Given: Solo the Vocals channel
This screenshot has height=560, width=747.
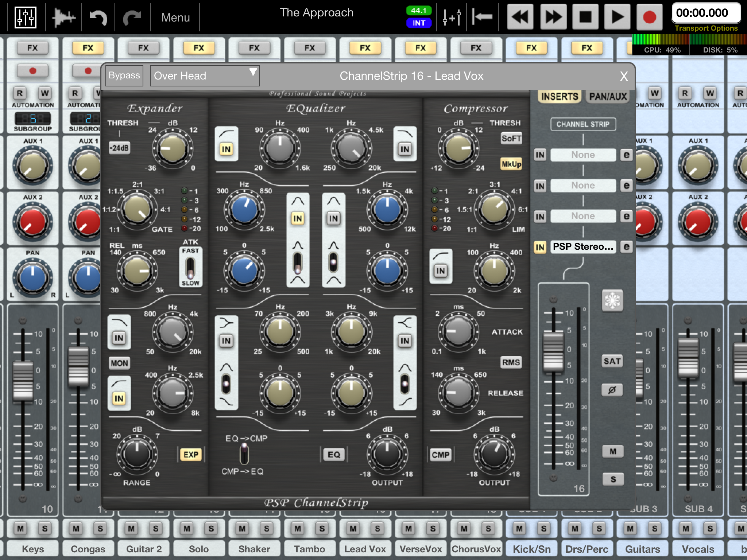Looking at the screenshot, I should (x=710, y=528).
